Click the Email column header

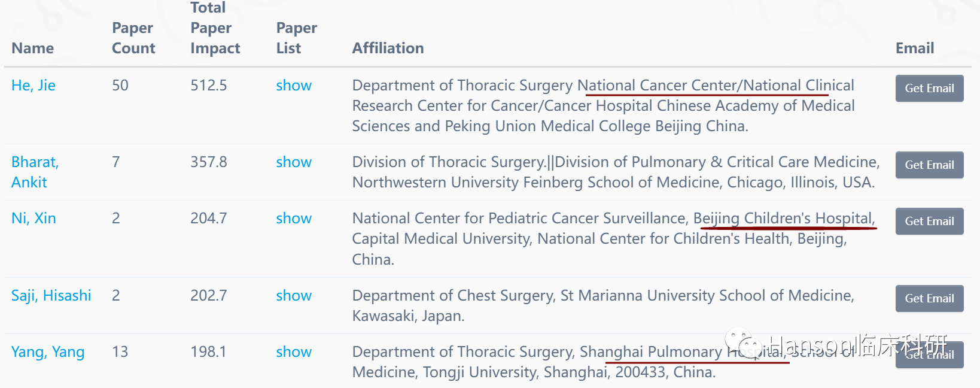pos(915,48)
